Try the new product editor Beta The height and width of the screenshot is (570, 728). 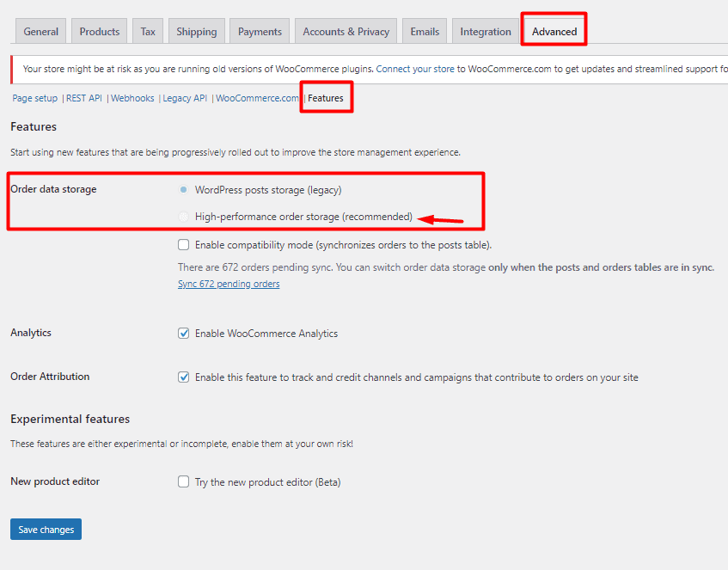(x=183, y=481)
